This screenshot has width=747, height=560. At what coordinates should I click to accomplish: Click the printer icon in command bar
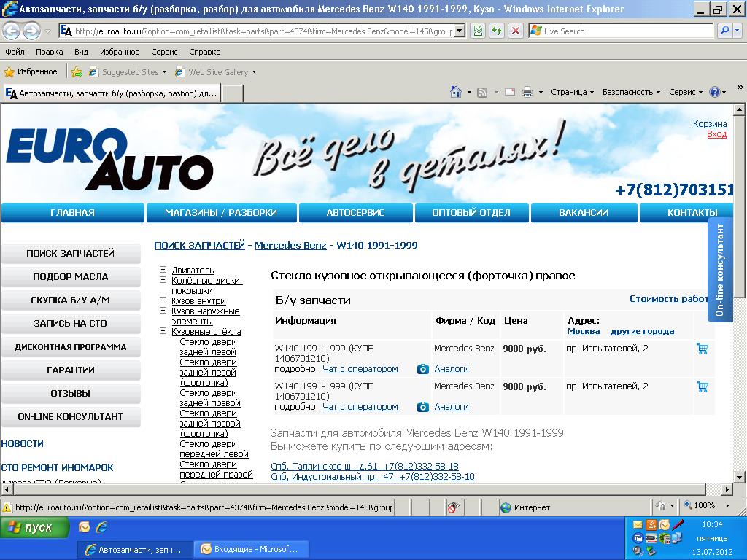[527, 92]
